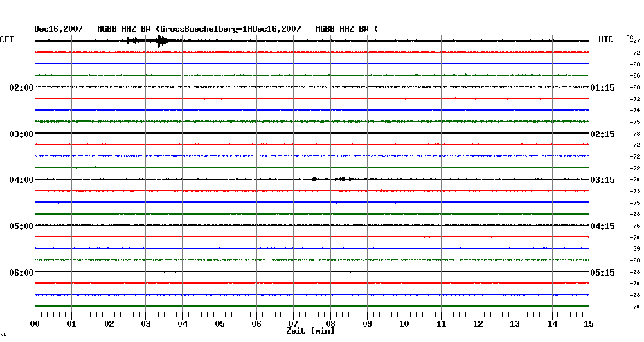Click the 03 minute axis tick label

pos(146,324)
